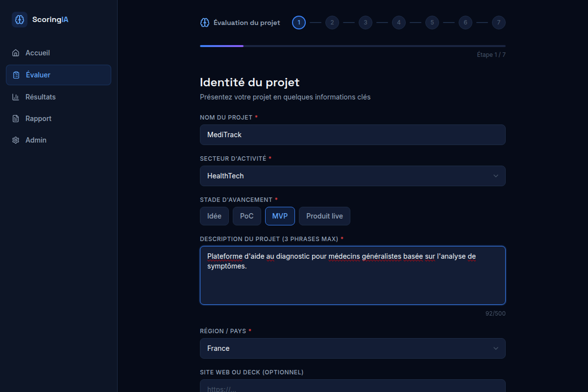
Task: Select the PoC stage option
Action: (x=247, y=216)
